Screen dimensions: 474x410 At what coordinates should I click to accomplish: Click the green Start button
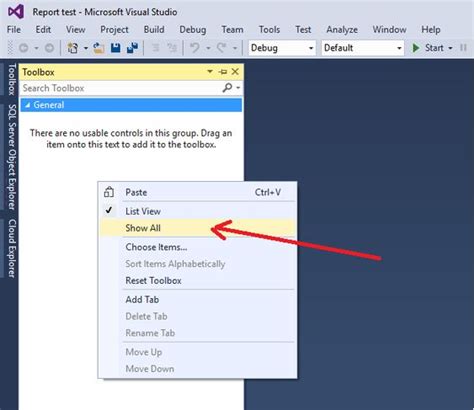[429, 48]
